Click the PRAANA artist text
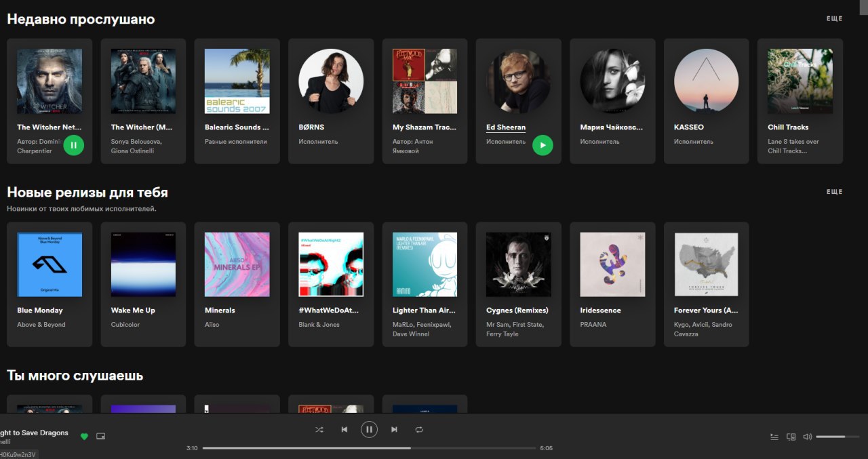Screen dimensions: 868x459 [593, 325]
